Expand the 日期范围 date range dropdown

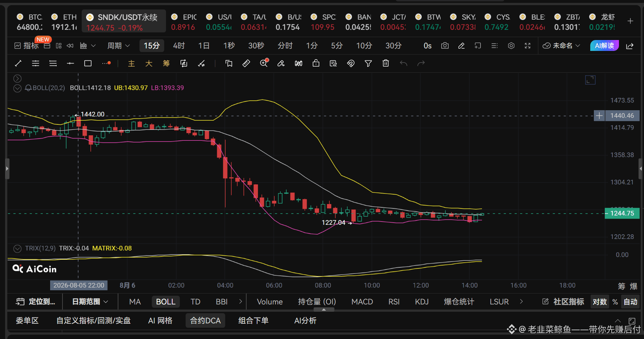90,302
